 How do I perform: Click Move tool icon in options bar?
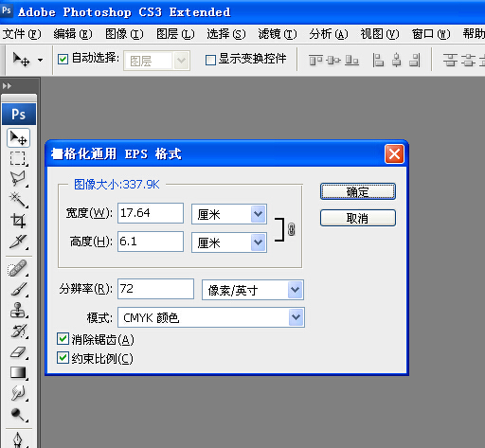coord(21,60)
